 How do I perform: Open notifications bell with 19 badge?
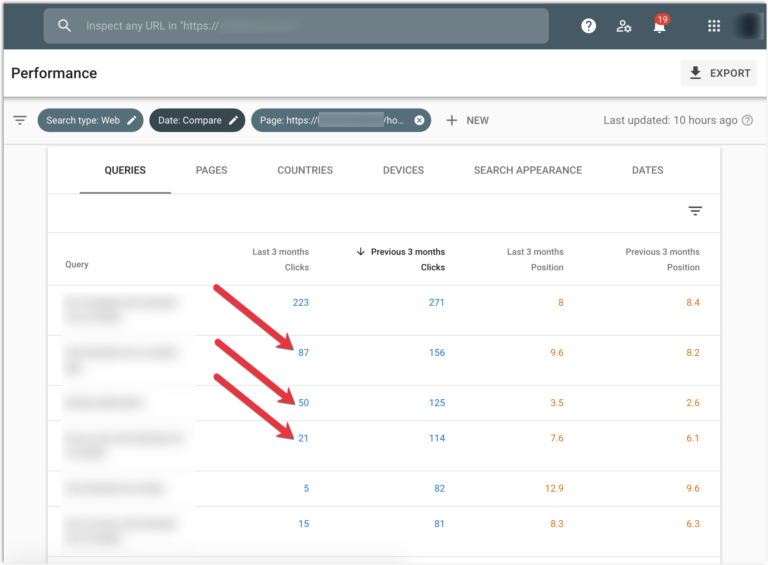[660, 24]
